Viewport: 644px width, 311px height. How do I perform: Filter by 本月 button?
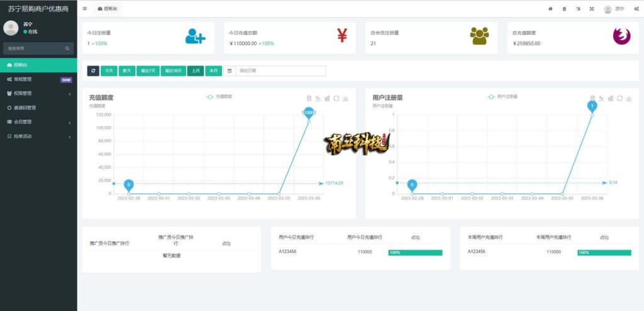click(x=214, y=71)
